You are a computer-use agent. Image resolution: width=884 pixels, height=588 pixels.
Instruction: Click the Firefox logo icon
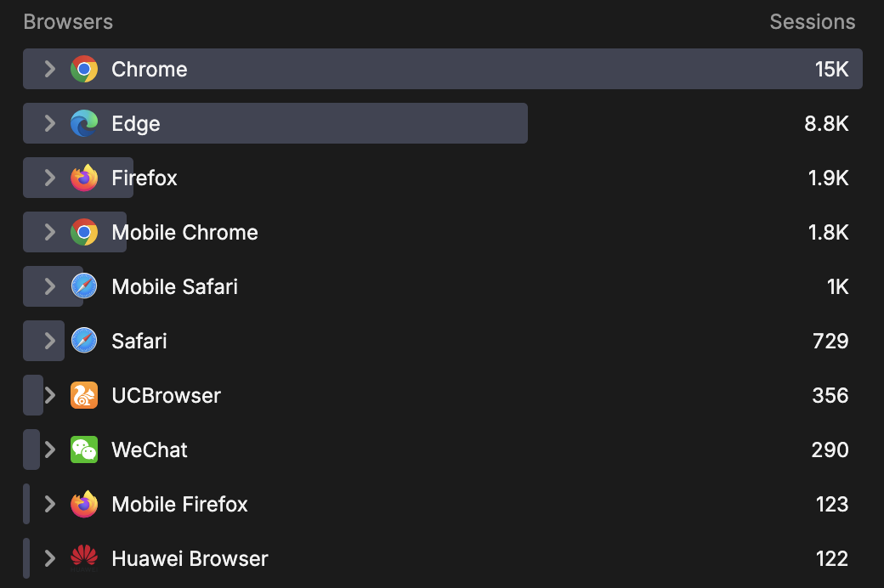pos(84,178)
